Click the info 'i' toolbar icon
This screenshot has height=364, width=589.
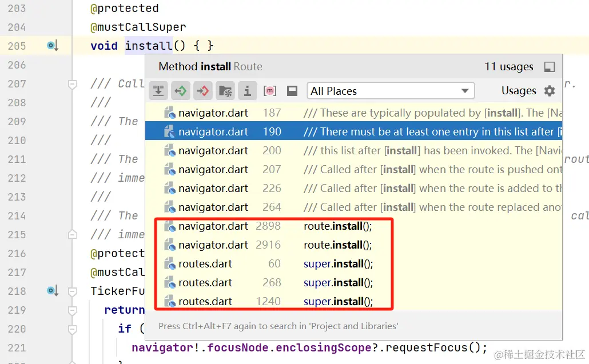247,91
